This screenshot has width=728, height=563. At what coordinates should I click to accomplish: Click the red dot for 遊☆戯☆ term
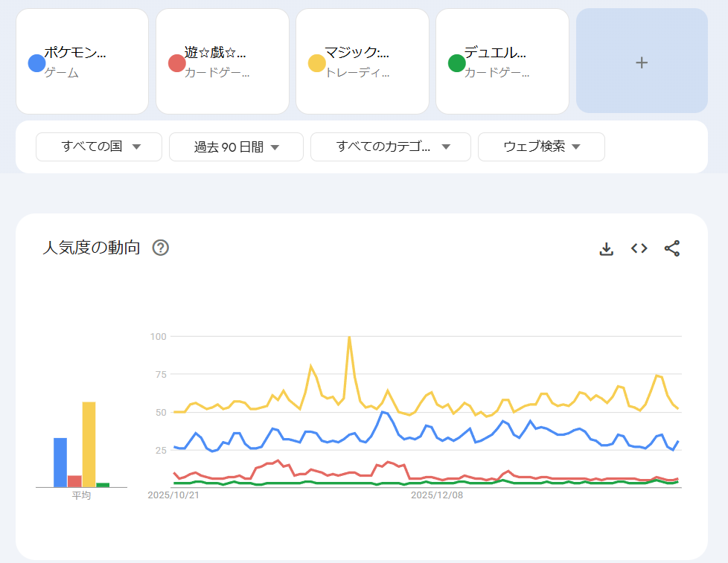[176, 63]
